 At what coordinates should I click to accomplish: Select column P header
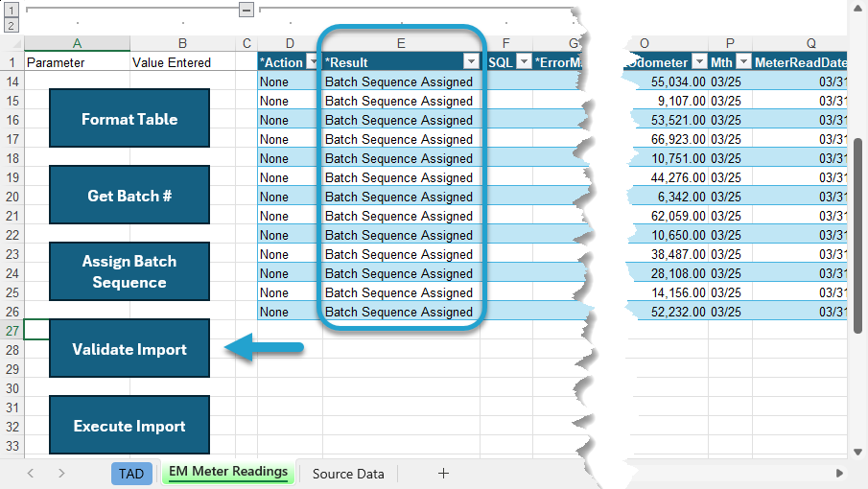730,43
